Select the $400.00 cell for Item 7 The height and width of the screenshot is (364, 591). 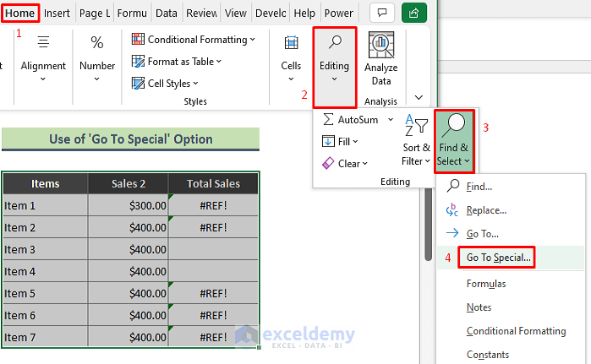point(129,337)
